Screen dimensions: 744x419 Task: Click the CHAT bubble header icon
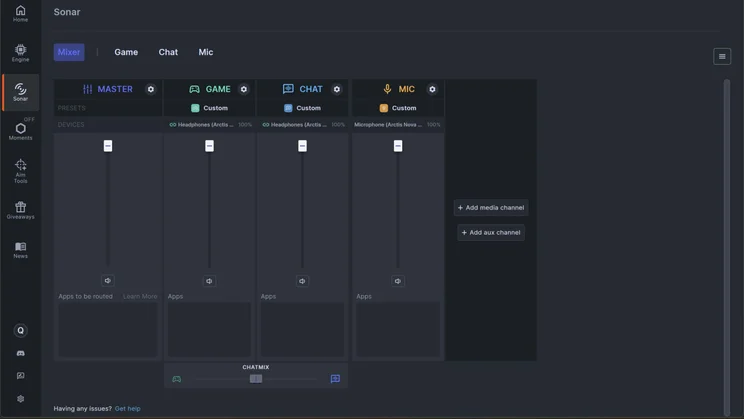click(x=288, y=89)
